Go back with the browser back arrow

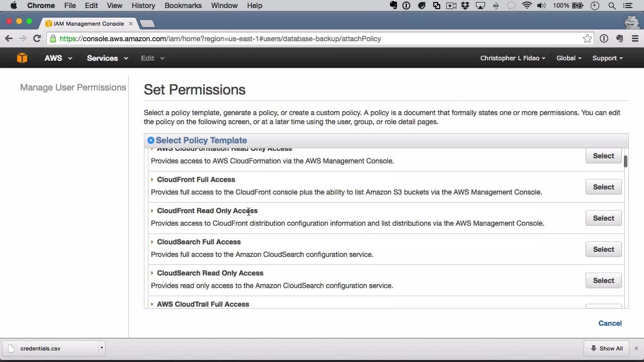9,39
